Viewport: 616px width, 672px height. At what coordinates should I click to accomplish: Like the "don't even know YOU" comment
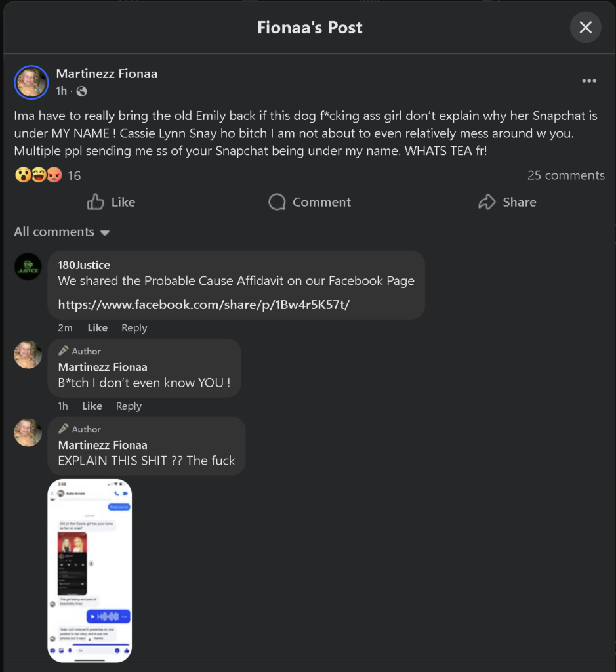click(92, 406)
